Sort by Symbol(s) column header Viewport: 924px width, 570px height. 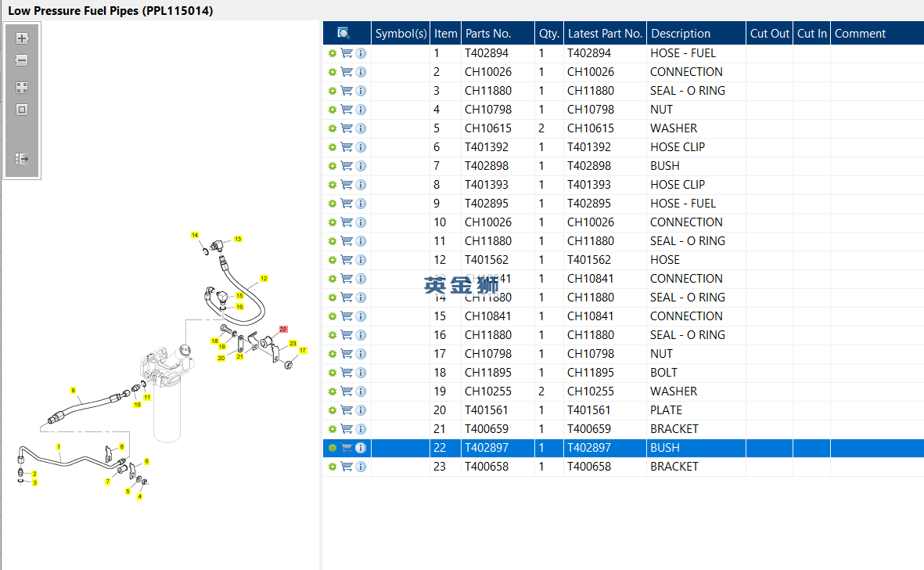[x=401, y=33]
